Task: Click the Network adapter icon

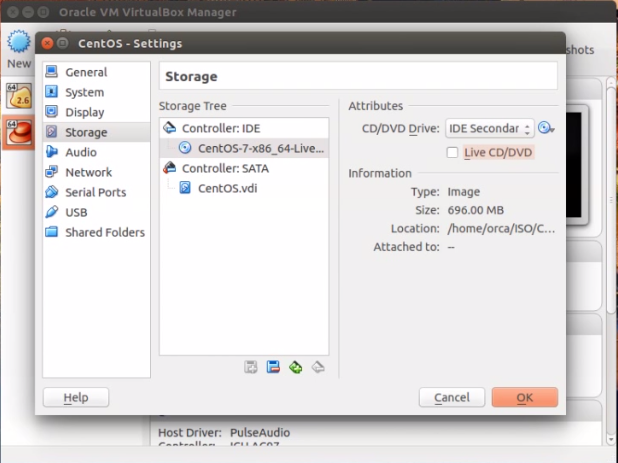Action: click(x=52, y=172)
